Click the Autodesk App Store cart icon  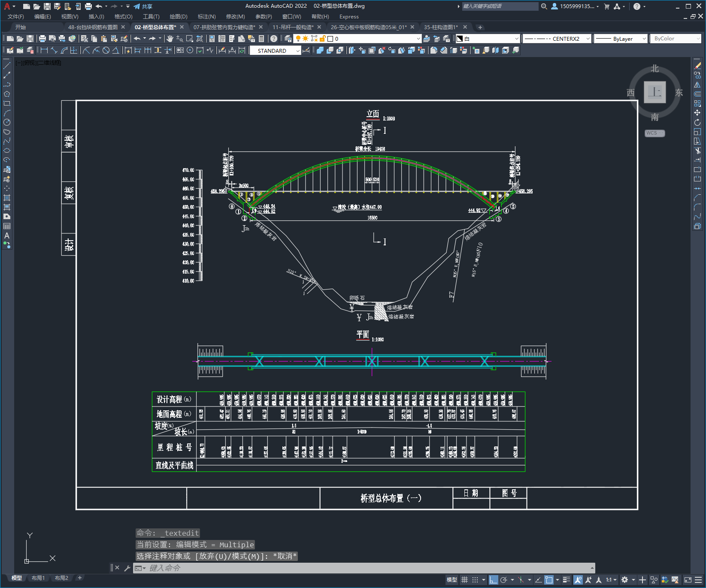click(x=607, y=6)
